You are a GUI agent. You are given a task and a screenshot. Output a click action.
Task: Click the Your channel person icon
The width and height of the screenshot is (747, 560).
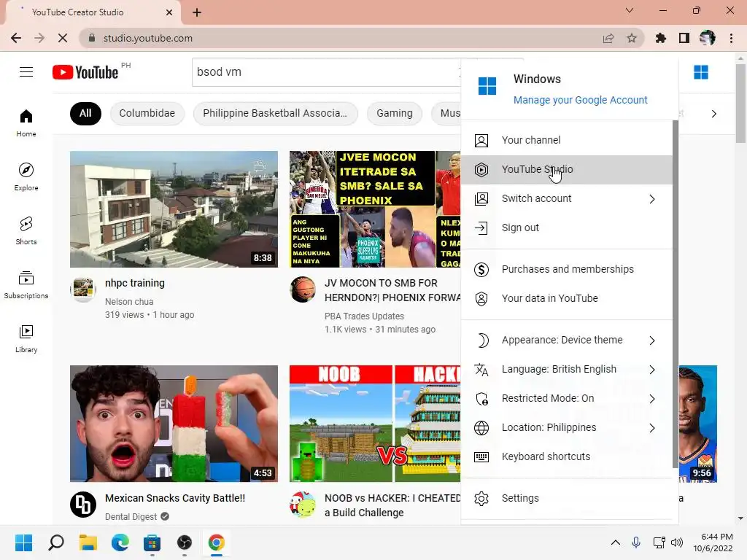click(481, 141)
